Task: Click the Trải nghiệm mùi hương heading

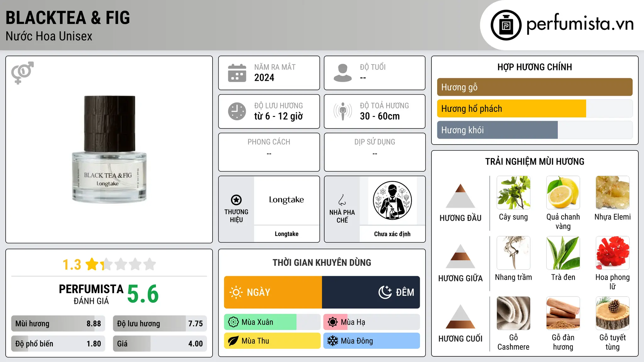Action: (535, 162)
